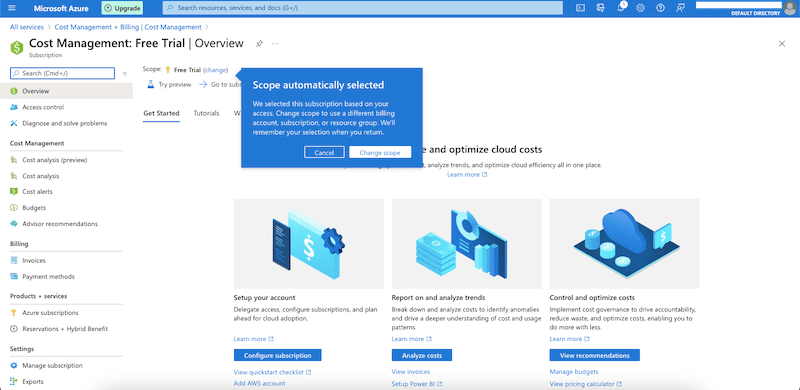Open the help question mark icon

[x=660, y=8]
